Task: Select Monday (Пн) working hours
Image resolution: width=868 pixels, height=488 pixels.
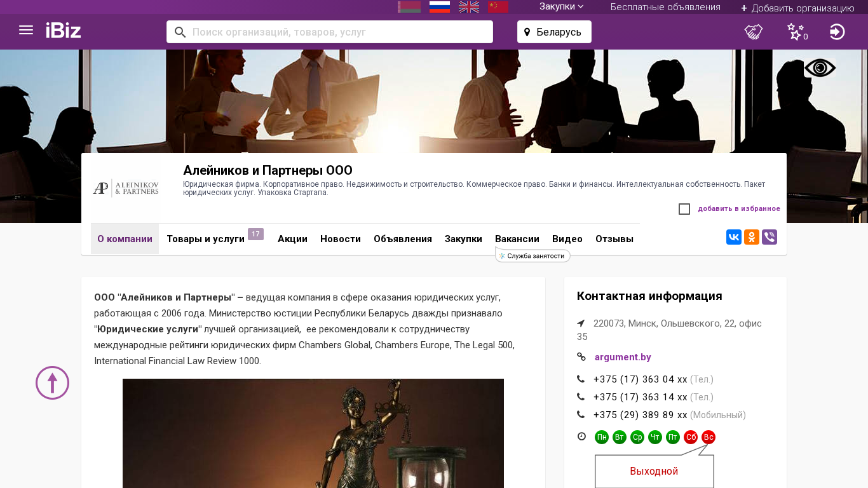Action: tap(602, 437)
